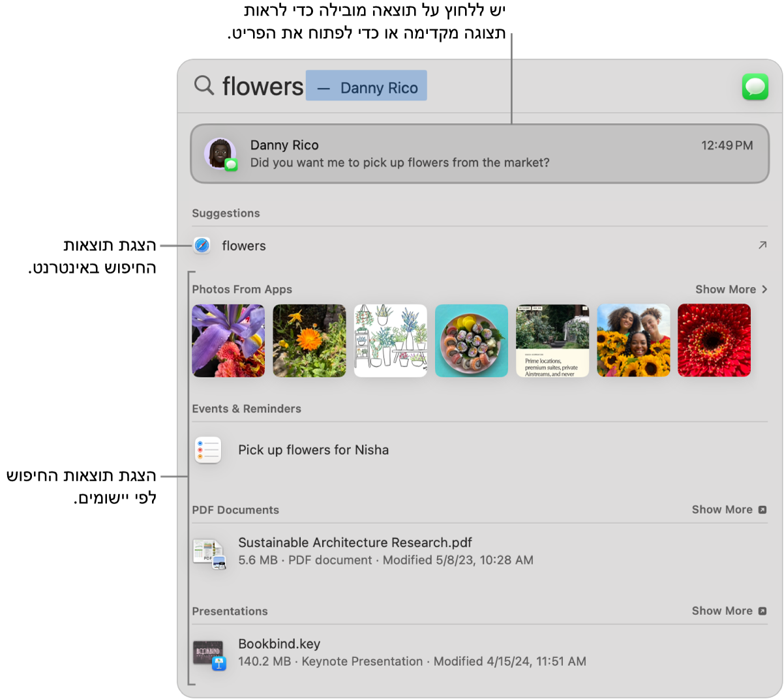Click the flowers search text field
The width and height of the screenshot is (784, 699).
(263, 86)
